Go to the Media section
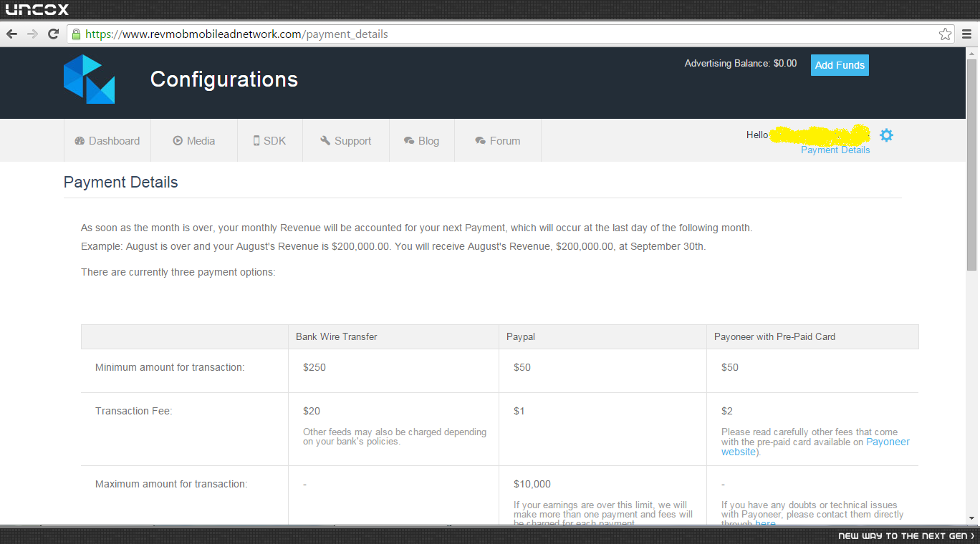Viewport: 980px width, 544px height. (x=194, y=141)
